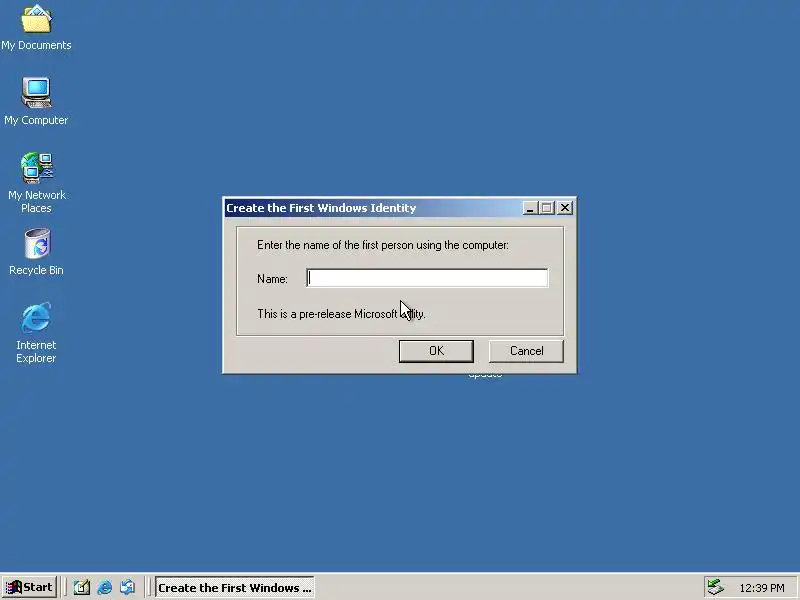The image size is (800, 600).
Task: Confirm the dialog with OK
Action: tap(436, 351)
